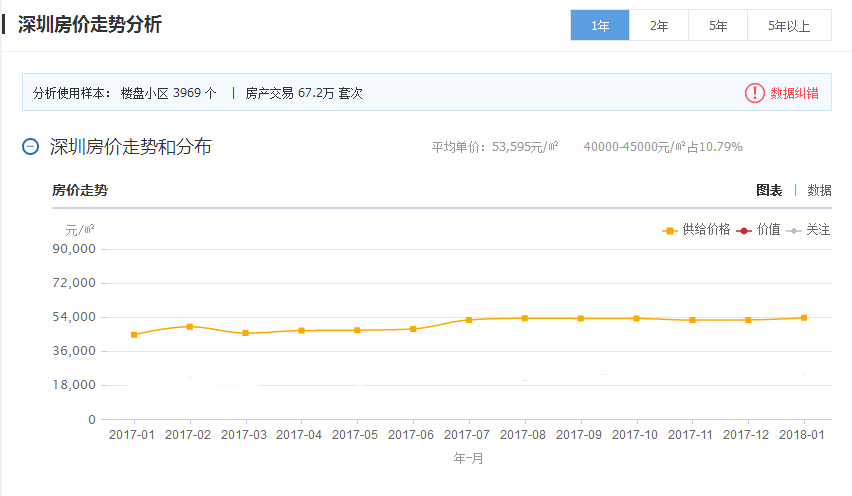Click the 2018-01 x-axis label
Screen dimensions: 852x496
(x=802, y=435)
